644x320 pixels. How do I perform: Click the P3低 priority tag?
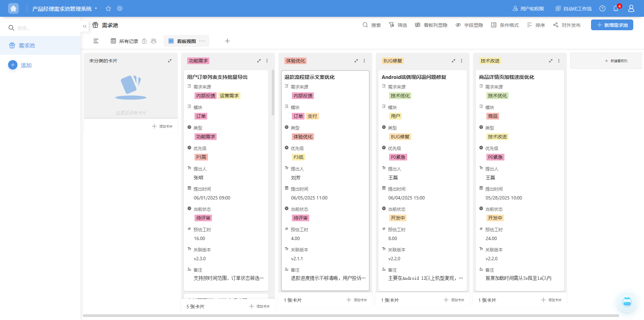[299, 157]
